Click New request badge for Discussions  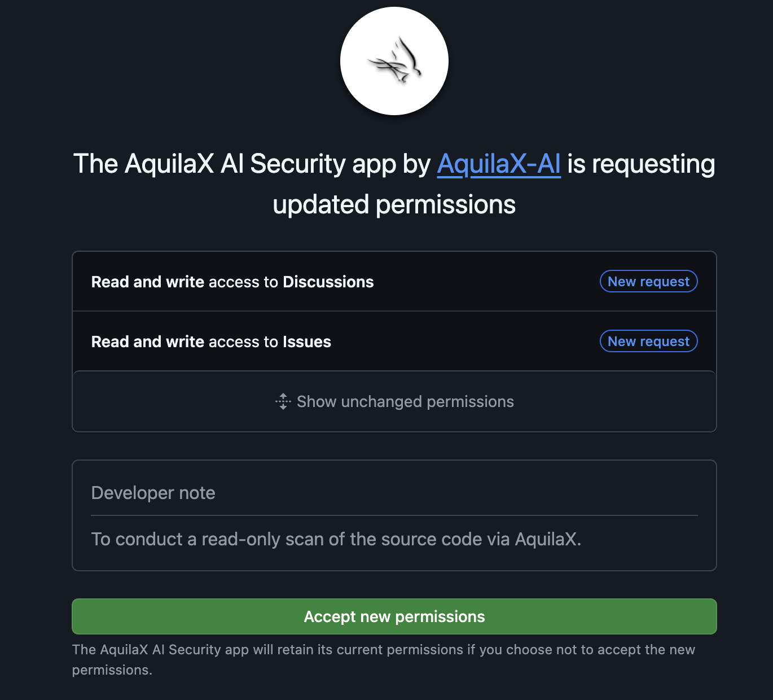pos(648,282)
